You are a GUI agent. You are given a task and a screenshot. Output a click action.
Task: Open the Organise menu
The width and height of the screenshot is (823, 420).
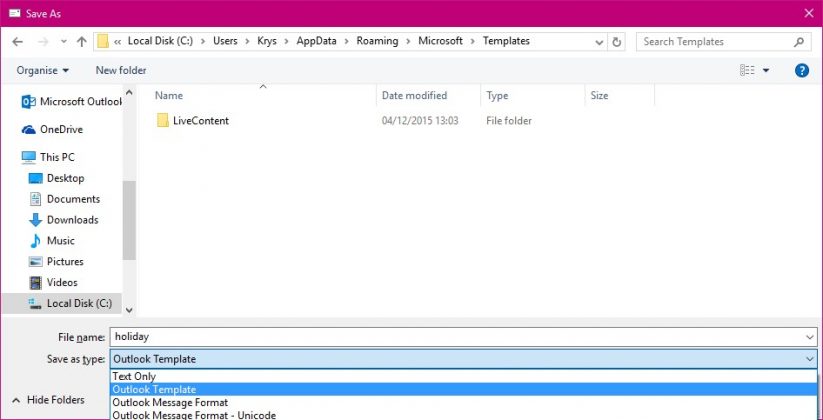tap(43, 70)
